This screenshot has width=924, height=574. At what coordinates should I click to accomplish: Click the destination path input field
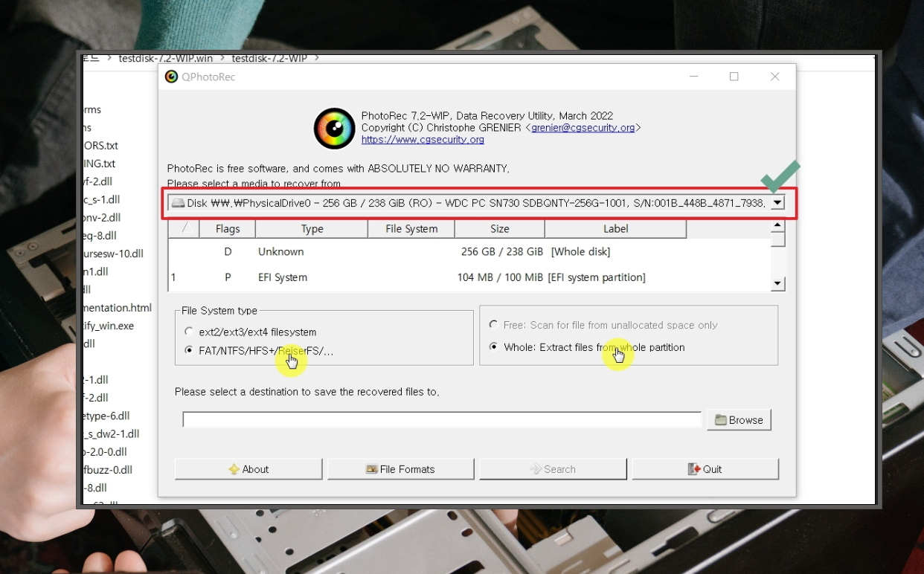point(442,420)
